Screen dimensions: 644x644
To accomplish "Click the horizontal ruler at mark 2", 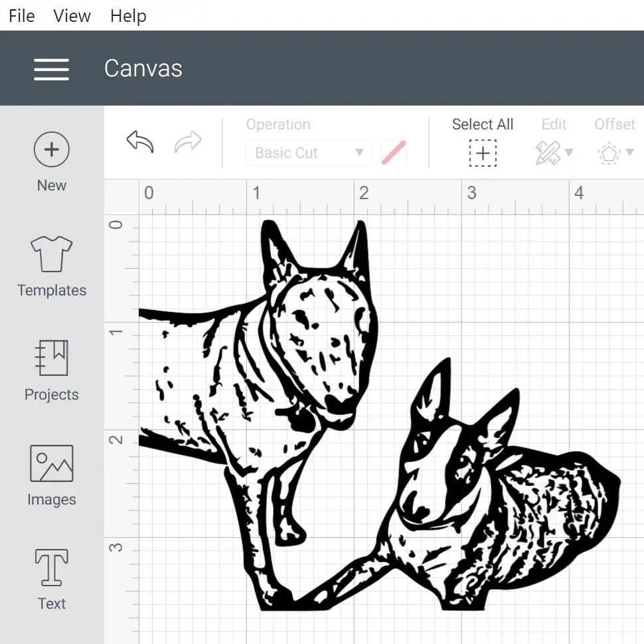I will (364, 193).
